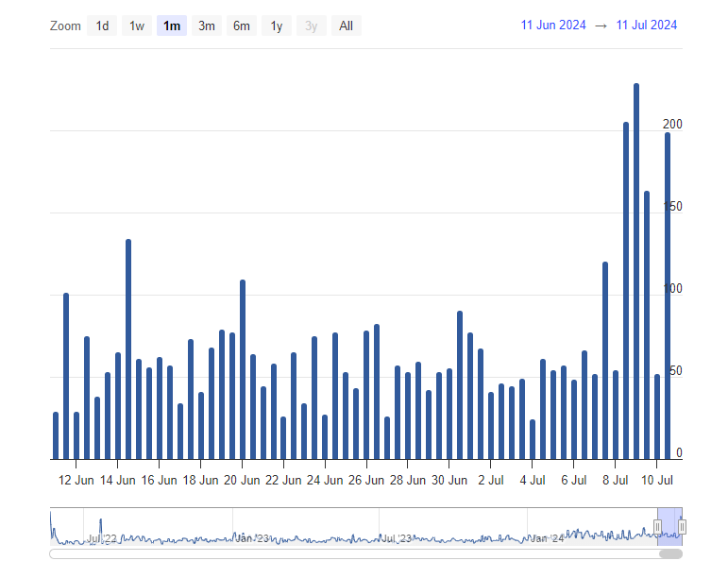
Task: Click the 'Zoom' label
Action: point(65,26)
